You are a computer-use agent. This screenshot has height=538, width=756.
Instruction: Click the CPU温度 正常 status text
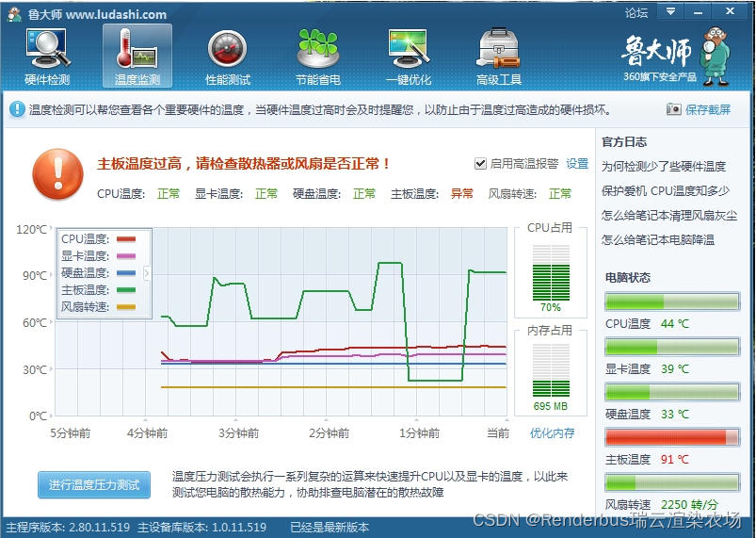[169, 193]
